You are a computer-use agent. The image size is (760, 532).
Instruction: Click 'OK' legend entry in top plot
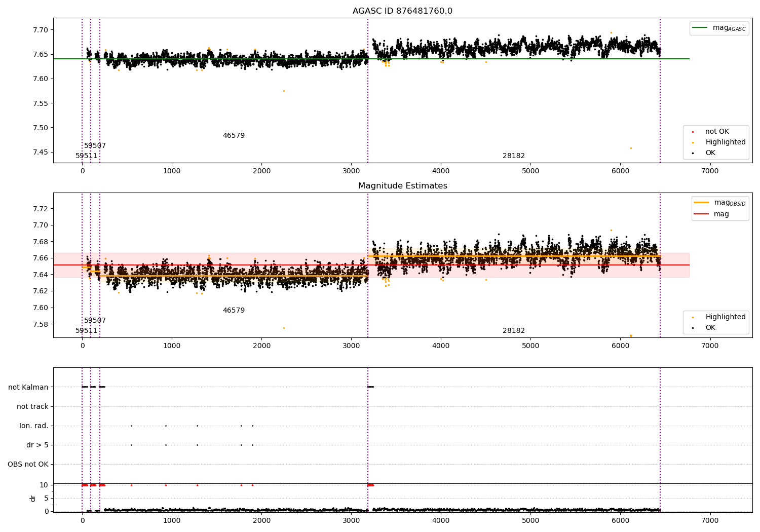[704, 153]
